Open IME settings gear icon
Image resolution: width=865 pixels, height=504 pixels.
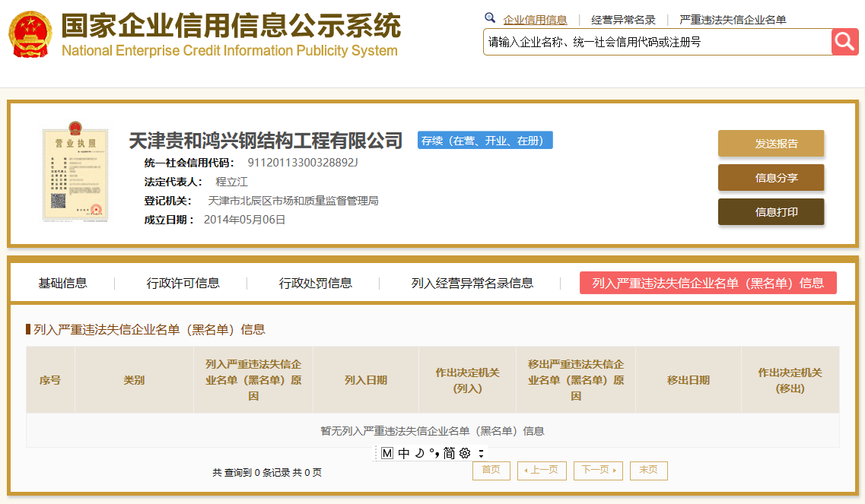pyautogui.click(x=465, y=453)
